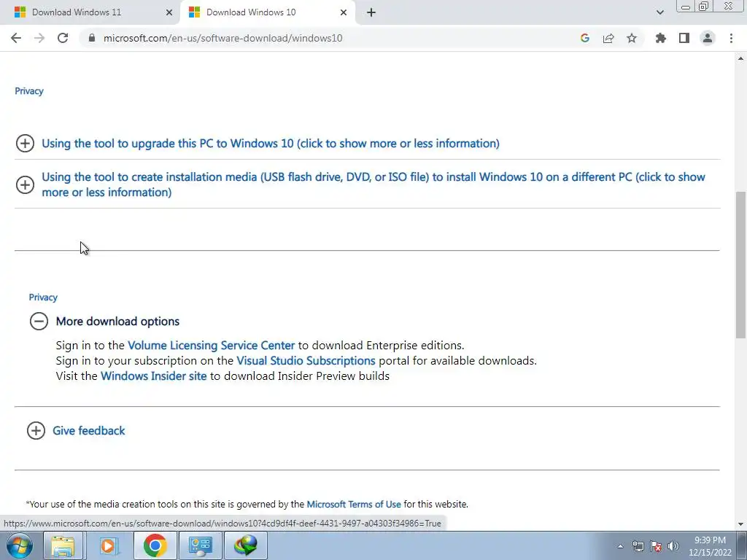Open the Google icon in address bar
This screenshot has width=747, height=560.
[585, 38]
